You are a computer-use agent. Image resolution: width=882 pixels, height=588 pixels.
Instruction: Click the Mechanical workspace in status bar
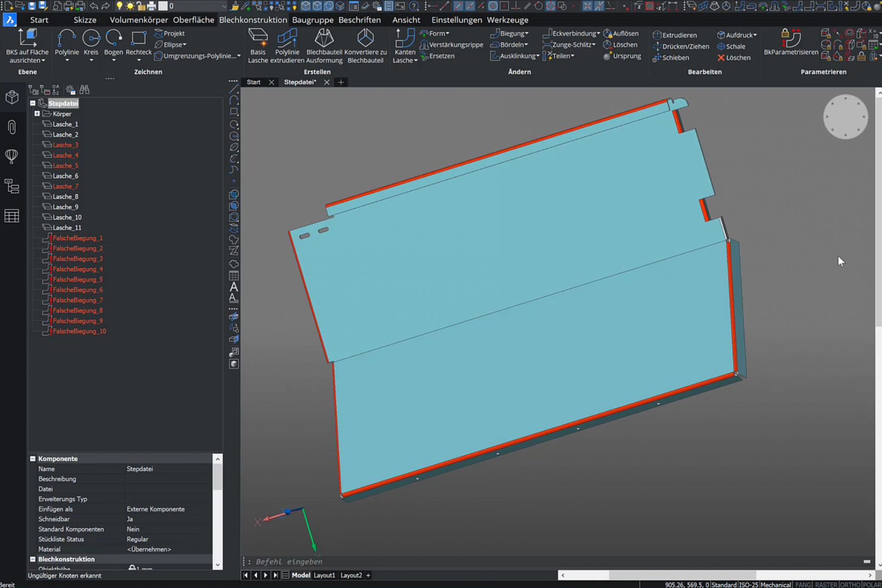(x=775, y=585)
